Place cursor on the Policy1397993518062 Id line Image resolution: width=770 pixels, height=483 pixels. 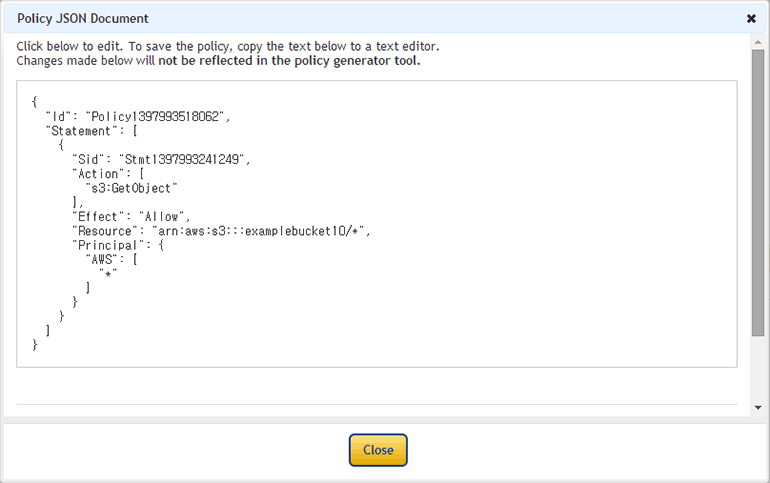(138, 116)
